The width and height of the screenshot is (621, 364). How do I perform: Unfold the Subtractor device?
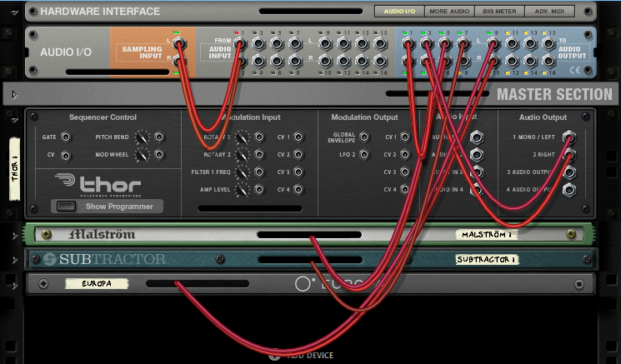15,260
